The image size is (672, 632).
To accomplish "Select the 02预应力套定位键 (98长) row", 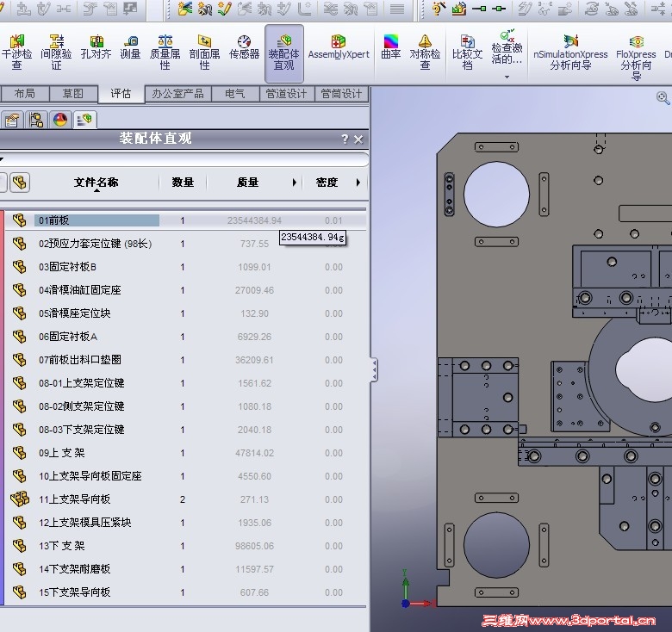I will tap(185, 244).
